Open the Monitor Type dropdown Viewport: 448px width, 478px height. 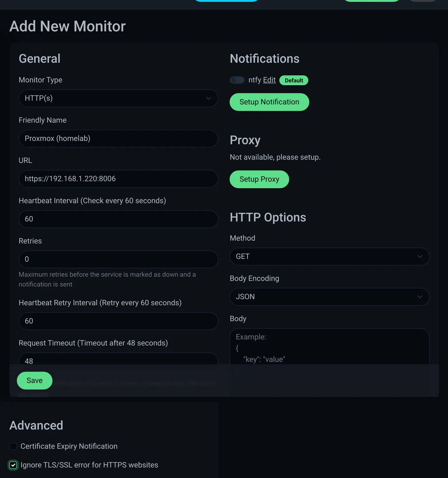[x=118, y=98]
